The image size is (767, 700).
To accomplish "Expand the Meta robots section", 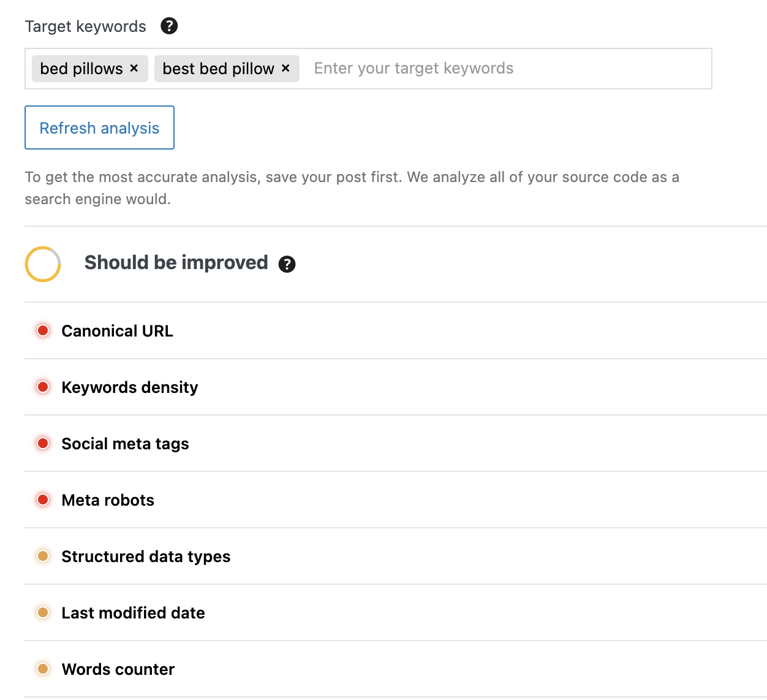I will click(x=396, y=500).
